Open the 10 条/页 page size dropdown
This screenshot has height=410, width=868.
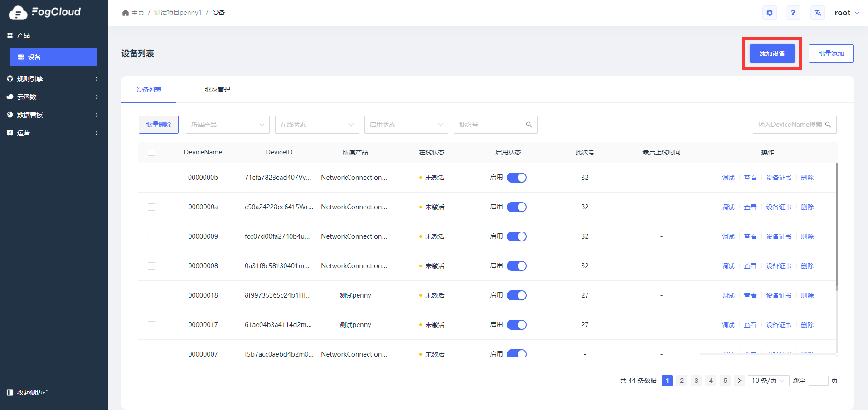tap(768, 381)
